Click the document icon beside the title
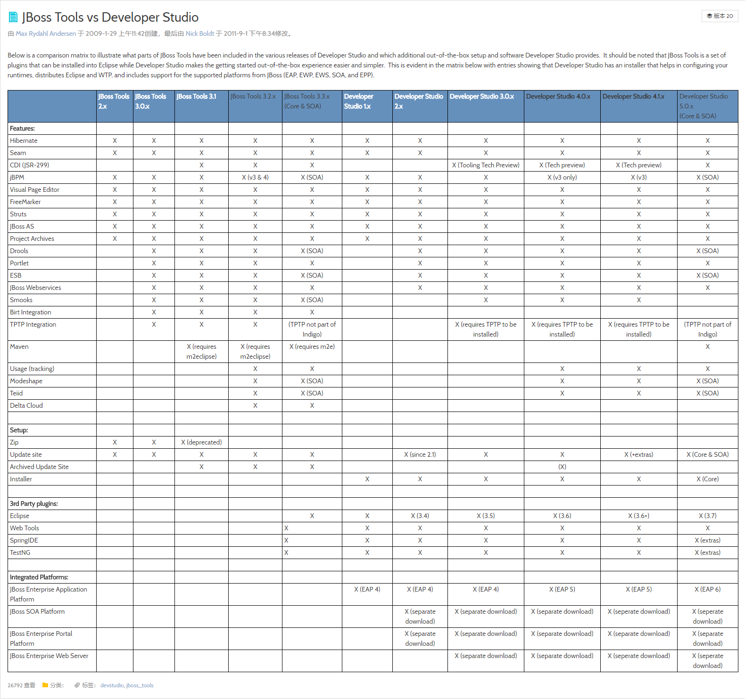 [13, 17]
